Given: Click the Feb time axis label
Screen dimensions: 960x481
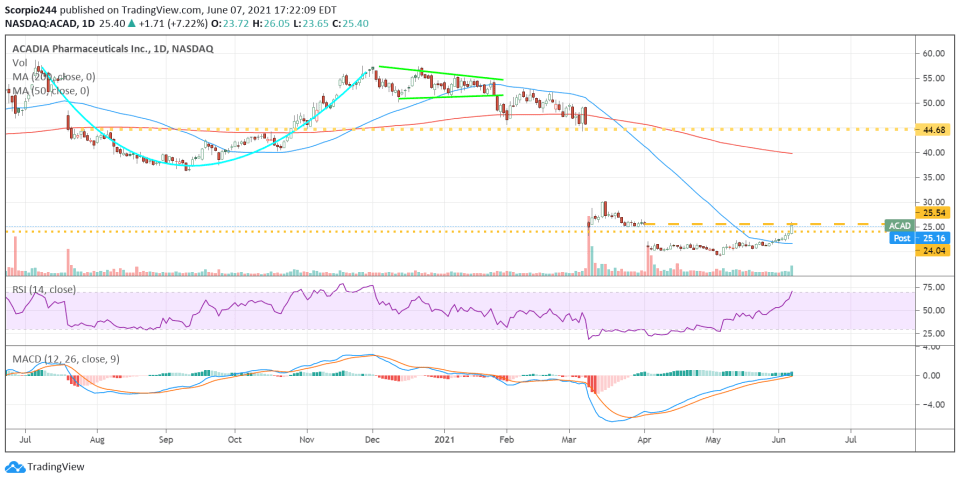Looking at the screenshot, I should [x=506, y=439].
